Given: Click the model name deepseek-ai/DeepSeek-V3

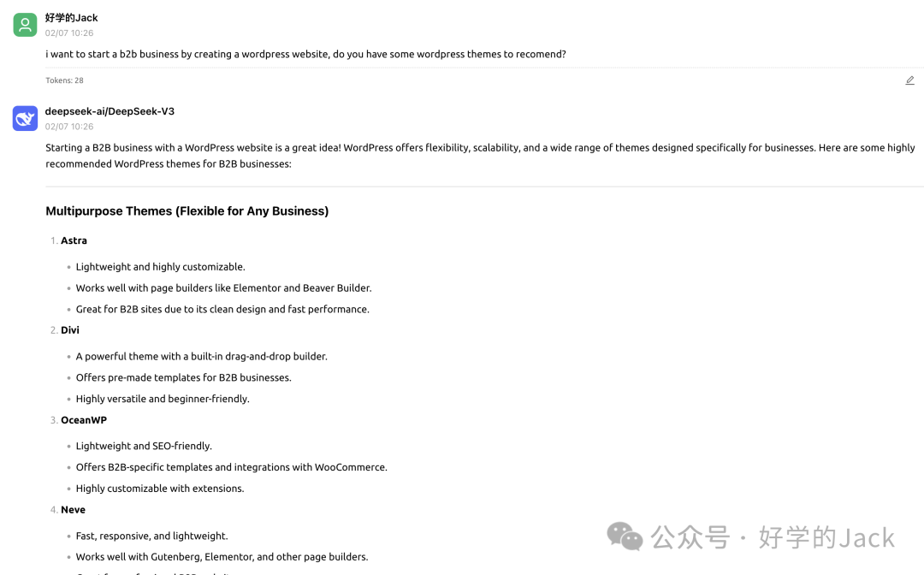Looking at the screenshot, I should pyautogui.click(x=110, y=111).
